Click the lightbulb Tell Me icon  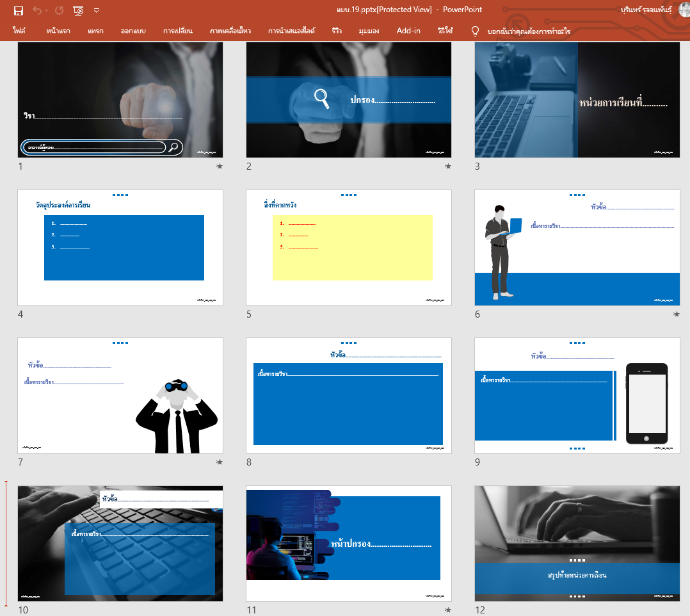tap(475, 31)
